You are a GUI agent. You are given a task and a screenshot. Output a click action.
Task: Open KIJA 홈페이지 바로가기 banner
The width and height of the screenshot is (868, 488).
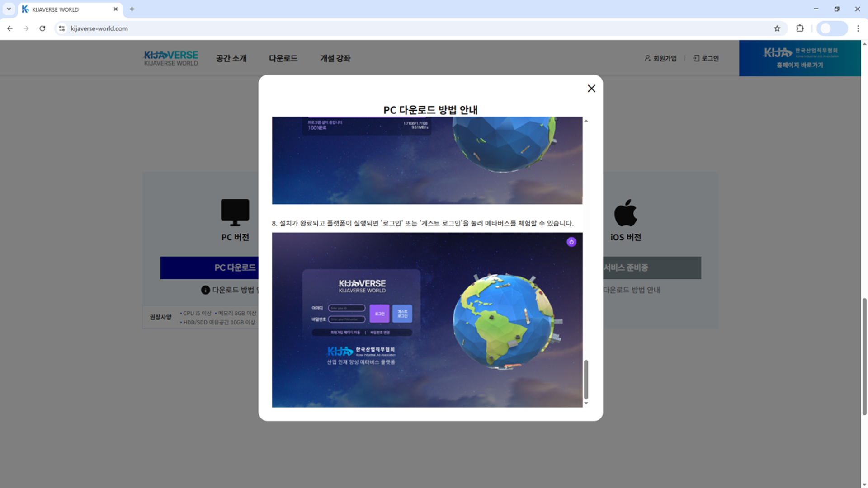click(x=800, y=58)
